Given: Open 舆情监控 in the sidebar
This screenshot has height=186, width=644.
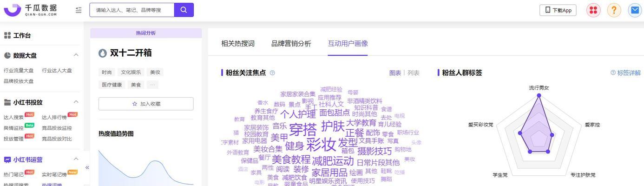Looking at the screenshot, I should coord(13,128).
